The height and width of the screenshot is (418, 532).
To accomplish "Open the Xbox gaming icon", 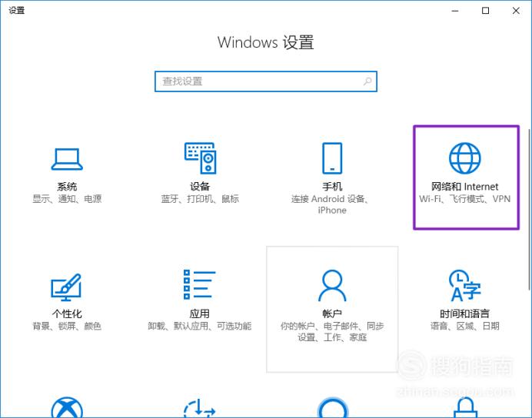I will (67, 407).
